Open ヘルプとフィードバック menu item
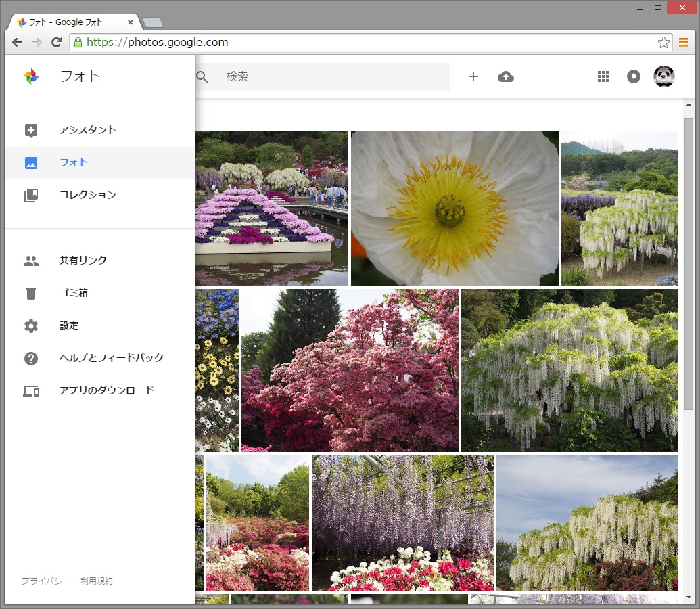This screenshot has width=700, height=609. click(x=100, y=359)
